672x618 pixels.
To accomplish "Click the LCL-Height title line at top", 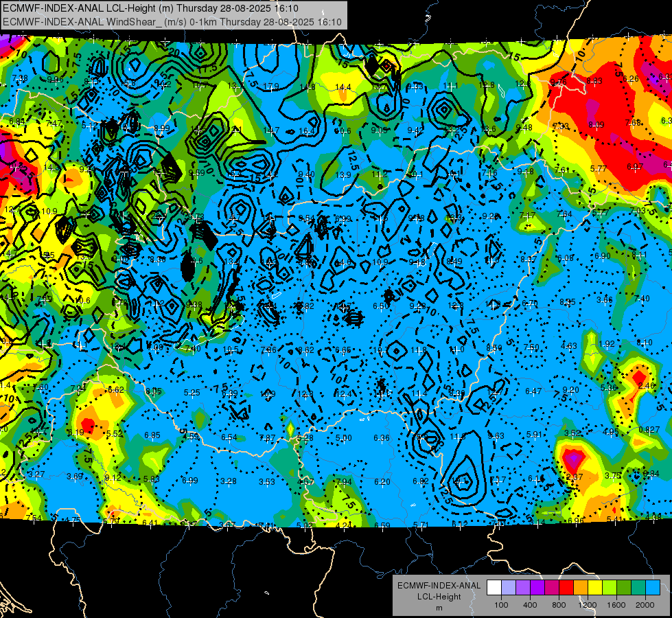I will [x=151, y=8].
